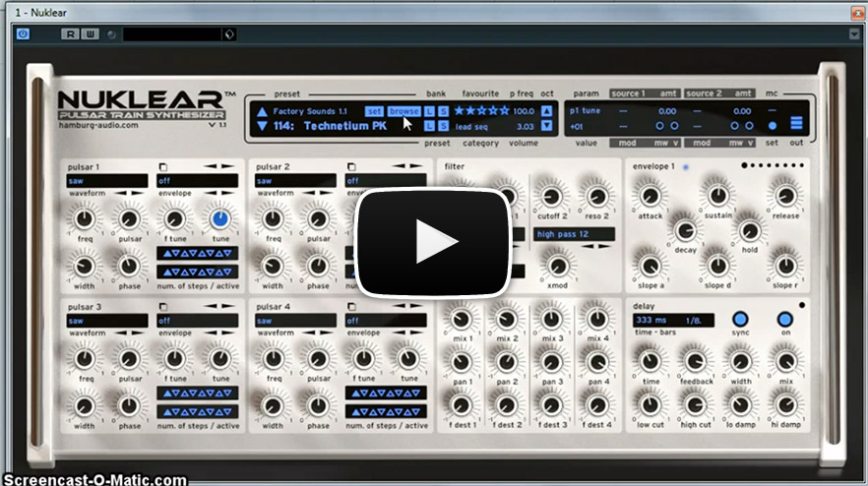Open the high pass 12 filter type selector
868x486 pixels.
pyautogui.click(x=575, y=234)
